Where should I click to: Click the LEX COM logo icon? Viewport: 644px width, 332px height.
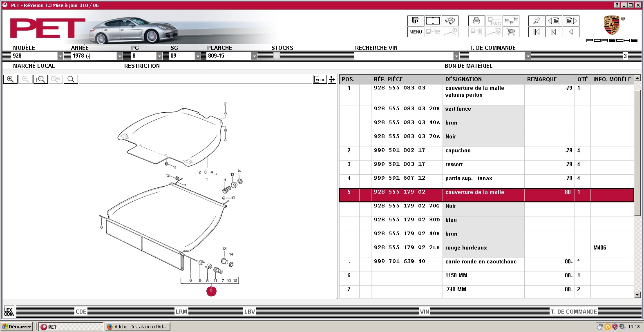9,311
